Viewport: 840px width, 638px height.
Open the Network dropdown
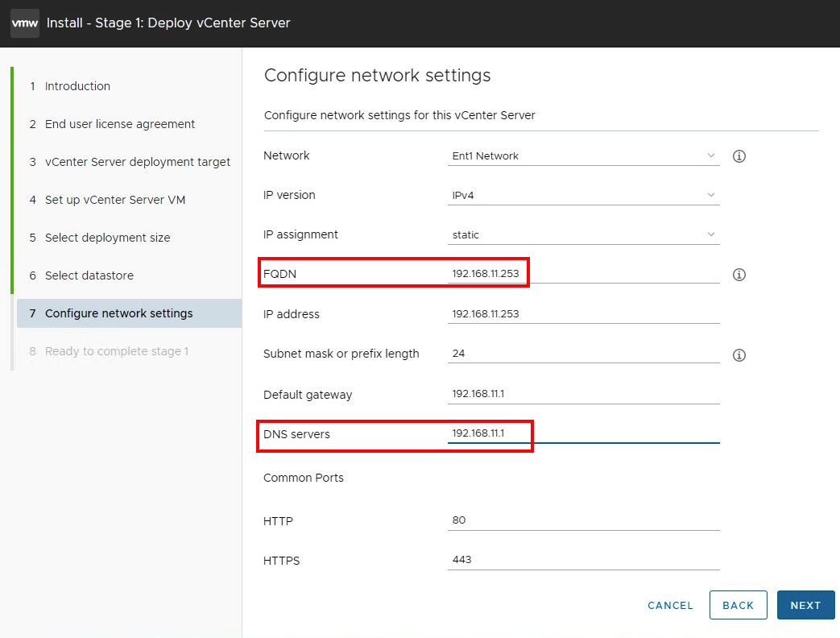click(x=583, y=156)
